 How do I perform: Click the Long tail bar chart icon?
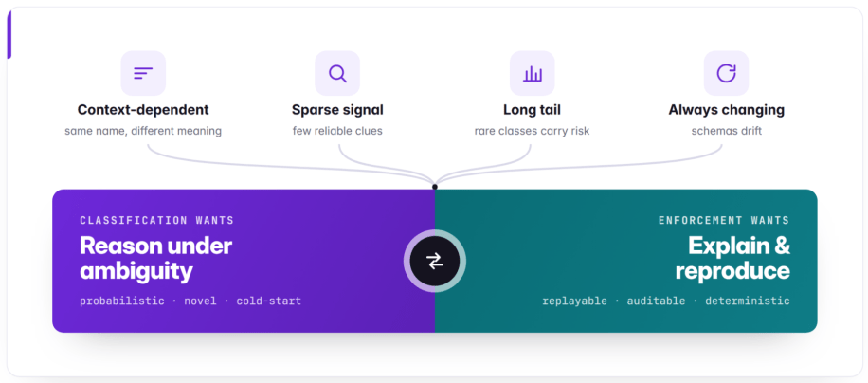coord(532,73)
